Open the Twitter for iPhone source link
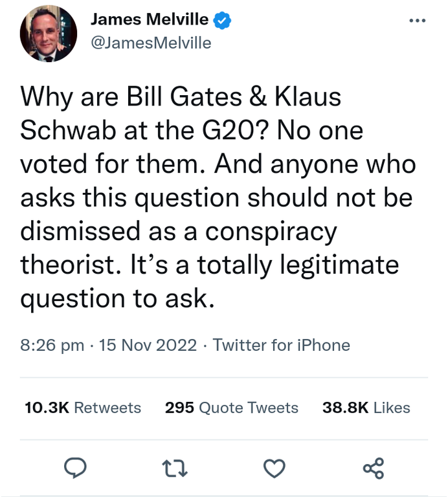Screen dimensions: 448x497 (x=281, y=346)
